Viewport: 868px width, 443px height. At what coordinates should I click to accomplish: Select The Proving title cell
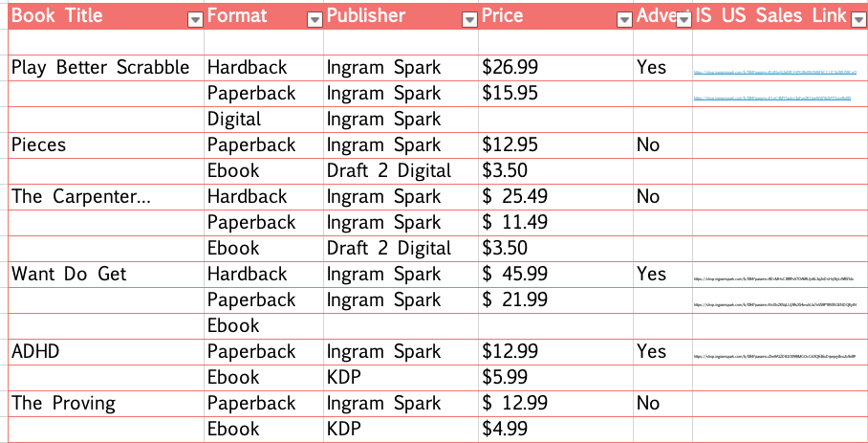106,403
